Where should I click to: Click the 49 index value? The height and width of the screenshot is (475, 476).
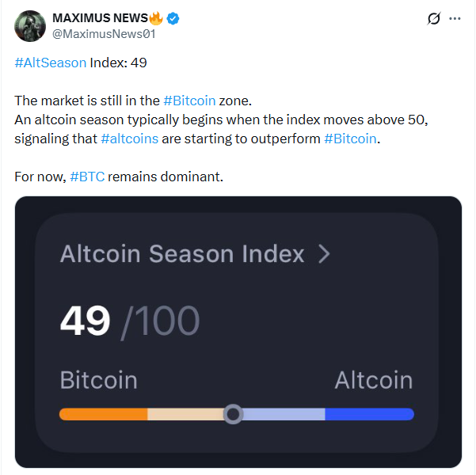[x=85, y=321]
